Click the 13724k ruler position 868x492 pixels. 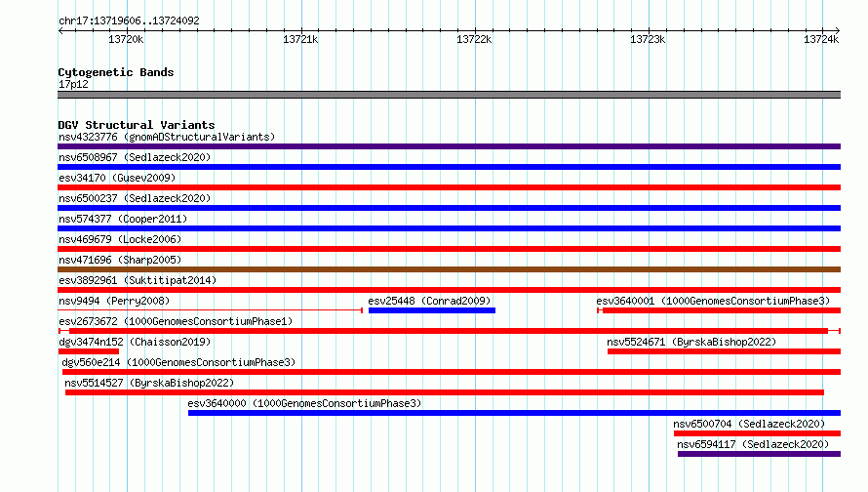click(x=821, y=39)
